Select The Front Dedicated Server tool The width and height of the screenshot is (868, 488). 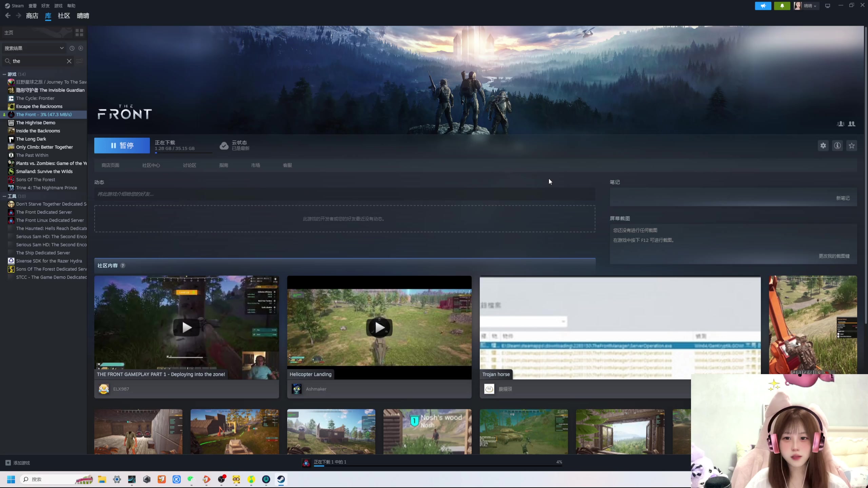tap(44, 212)
